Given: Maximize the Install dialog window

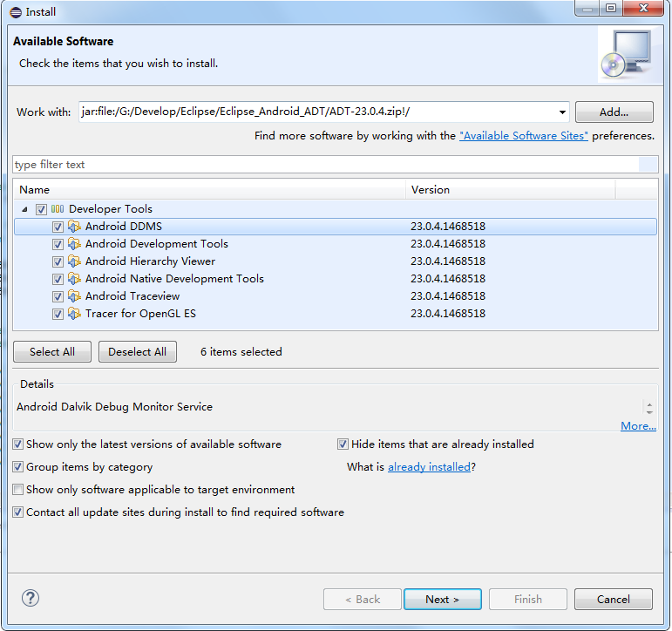Looking at the screenshot, I should (611, 8).
